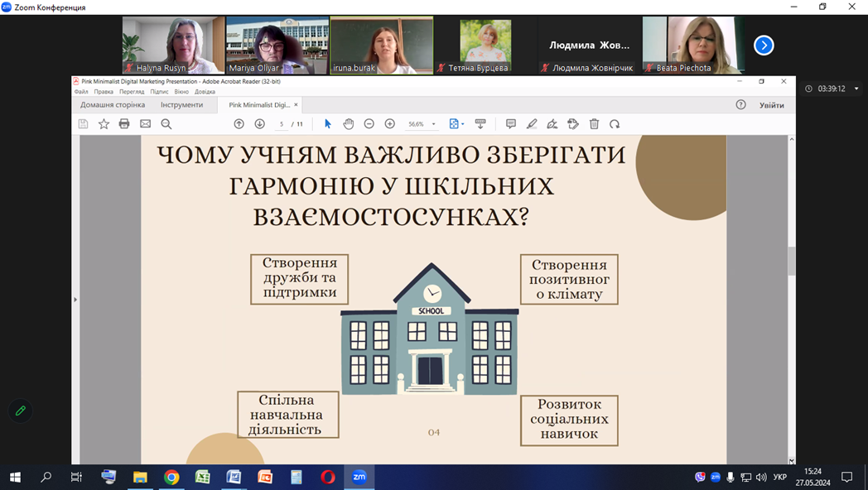The height and width of the screenshot is (490, 868).
Task: Open the Файл menu
Action: pyautogui.click(x=81, y=92)
